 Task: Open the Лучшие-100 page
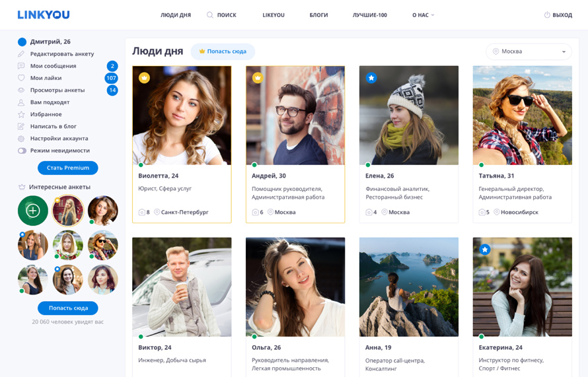[x=369, y=15]
